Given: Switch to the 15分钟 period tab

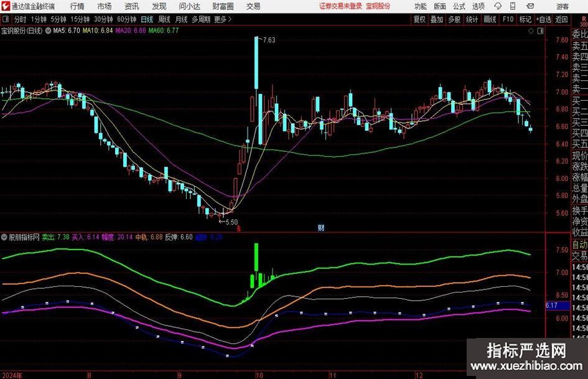Looking at the screenshot, I should pyautogui.click(x=80, y=19).
